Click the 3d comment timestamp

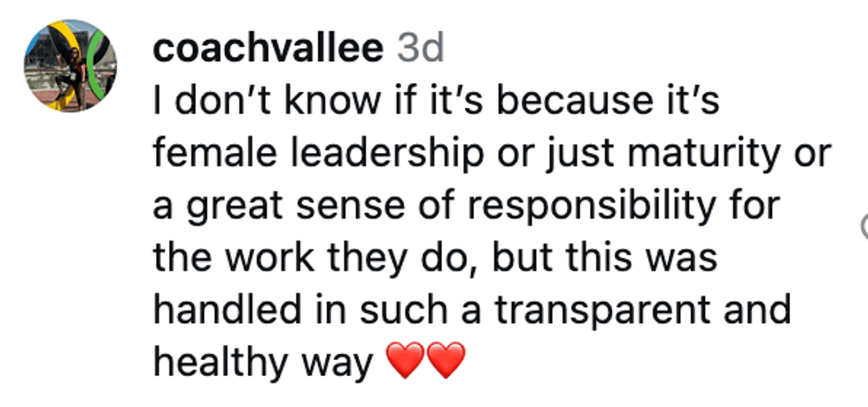[420, 49]
